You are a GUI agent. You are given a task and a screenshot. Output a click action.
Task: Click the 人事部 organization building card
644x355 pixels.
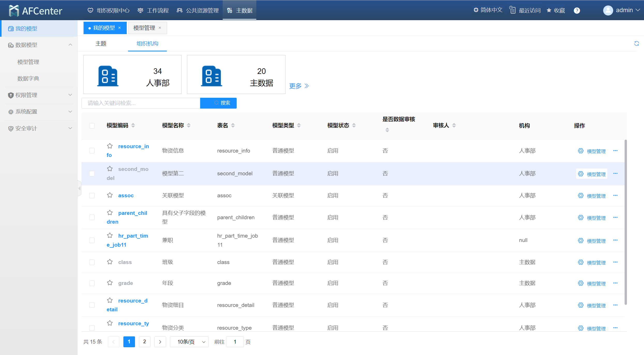click(x=132, y=74)
